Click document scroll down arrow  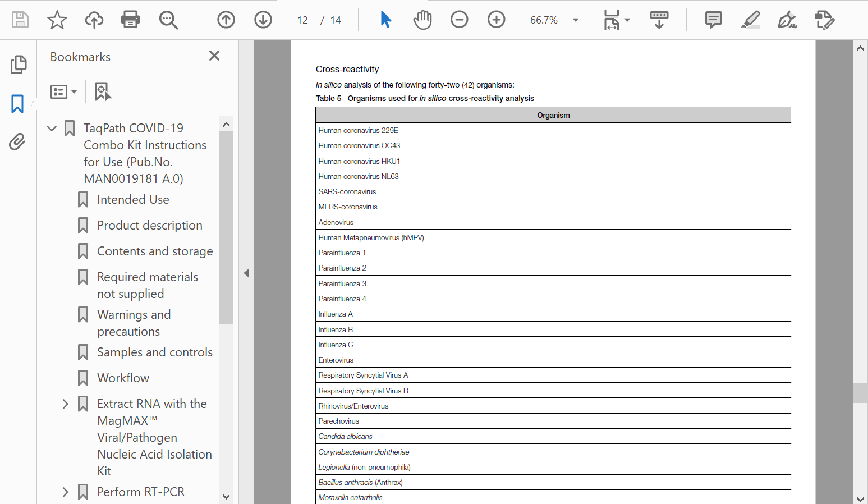click(x=860, y=498)
